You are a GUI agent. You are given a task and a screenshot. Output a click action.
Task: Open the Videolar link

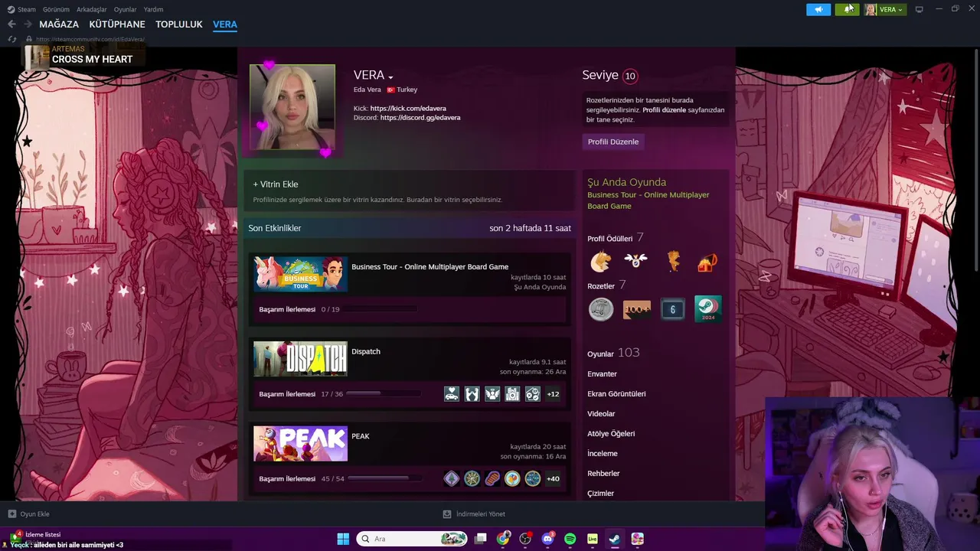click(601, 414)
